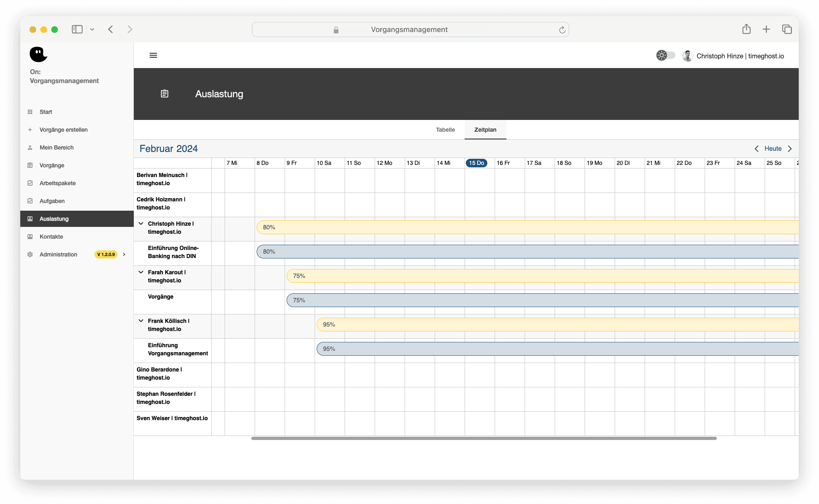
Task: Go back with Safari back arrow
Action: (111, 29)
